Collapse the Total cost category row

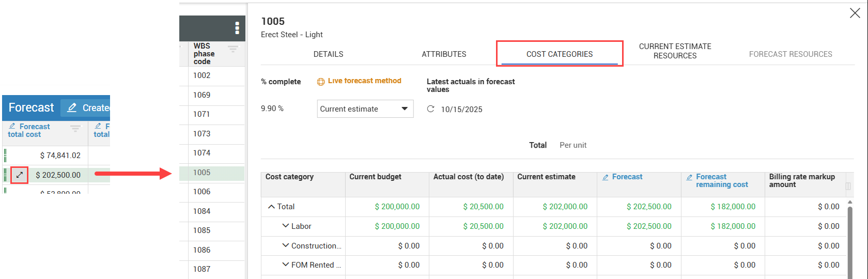(271, 207)
